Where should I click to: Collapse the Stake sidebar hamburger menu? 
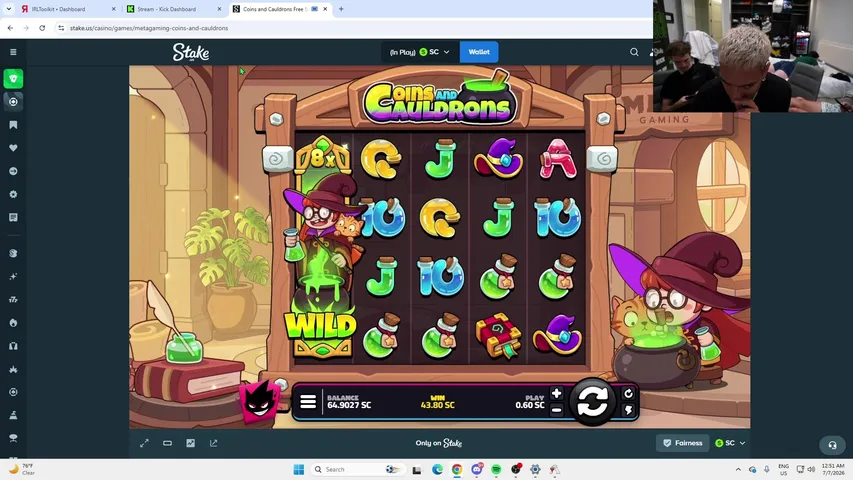[x=13, y=52]
